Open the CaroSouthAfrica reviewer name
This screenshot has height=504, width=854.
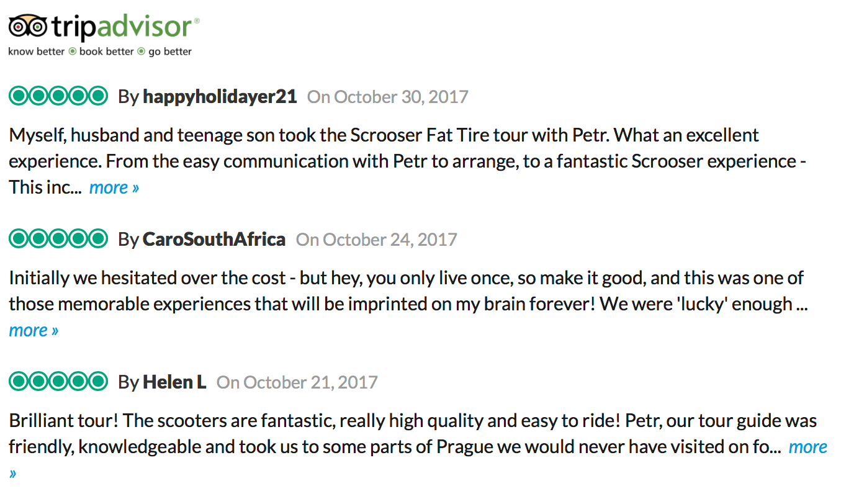[x=214, y=239]
